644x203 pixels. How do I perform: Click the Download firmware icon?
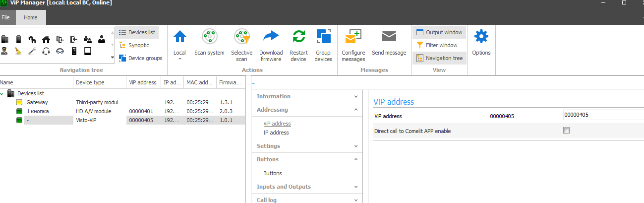(x=271, y=37)
